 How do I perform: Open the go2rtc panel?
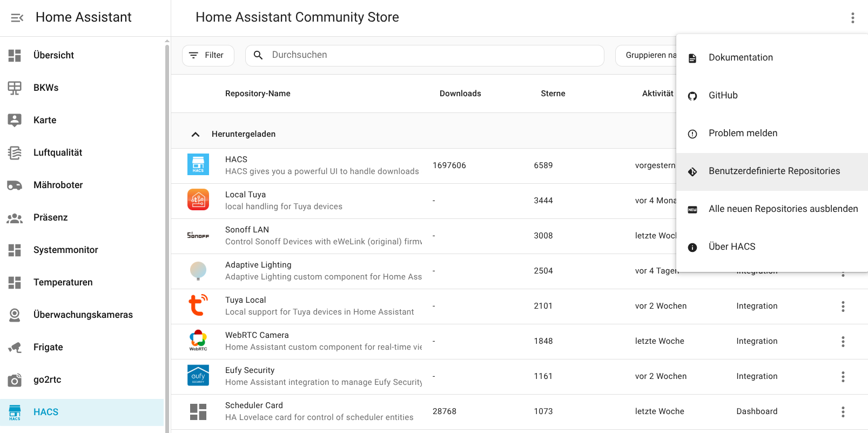(82, 379)
